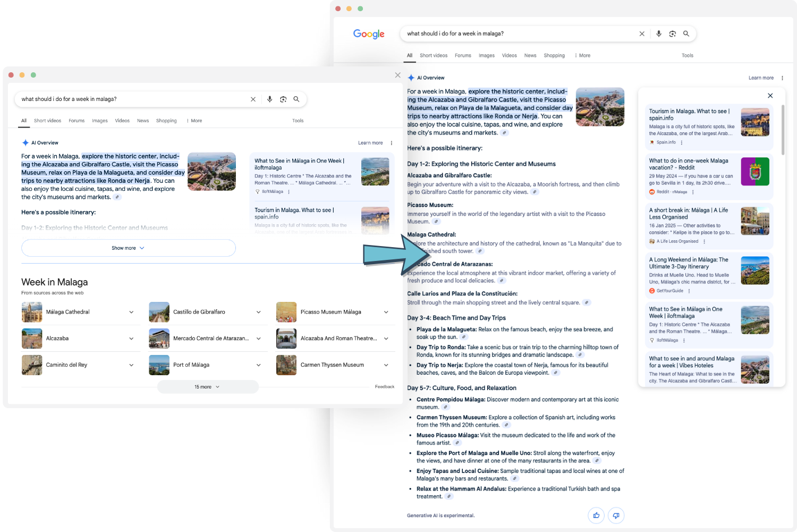797x532 pixels.
Task: Click AI Overview sparkle icon, right window
Action: point(411,78)
